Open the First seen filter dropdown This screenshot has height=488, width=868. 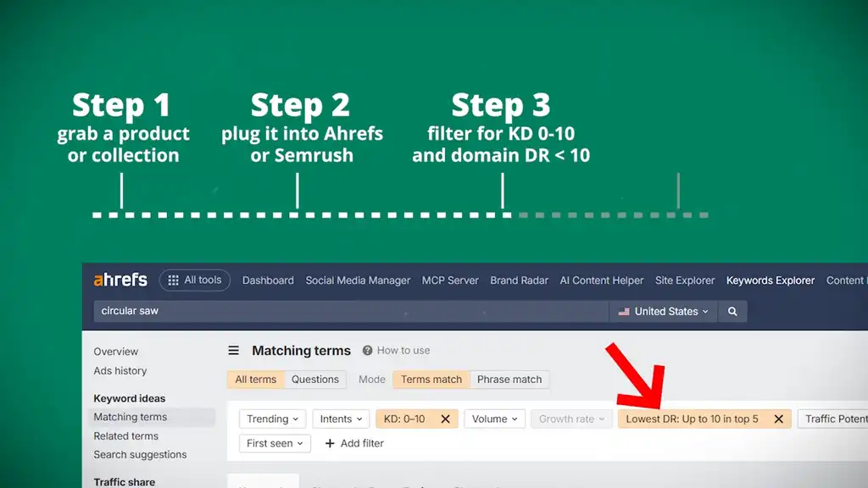coord(275,443)
